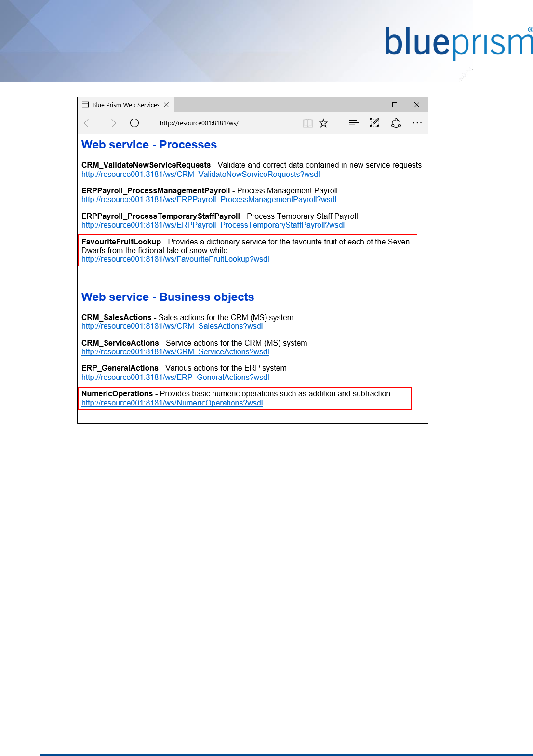Go back using the browser back arrow
This screenshot has height=756, width=533.
pyautogui.click(x=89, y=123)
